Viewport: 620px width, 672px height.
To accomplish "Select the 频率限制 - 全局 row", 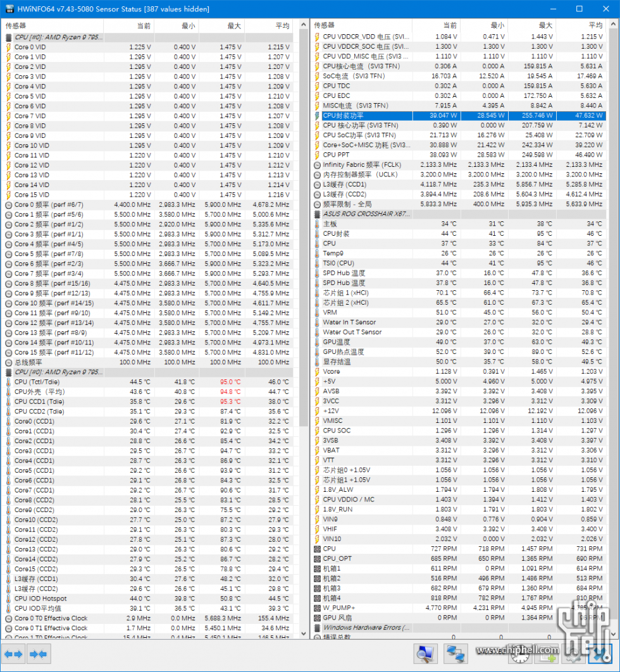I will point(459,204).
